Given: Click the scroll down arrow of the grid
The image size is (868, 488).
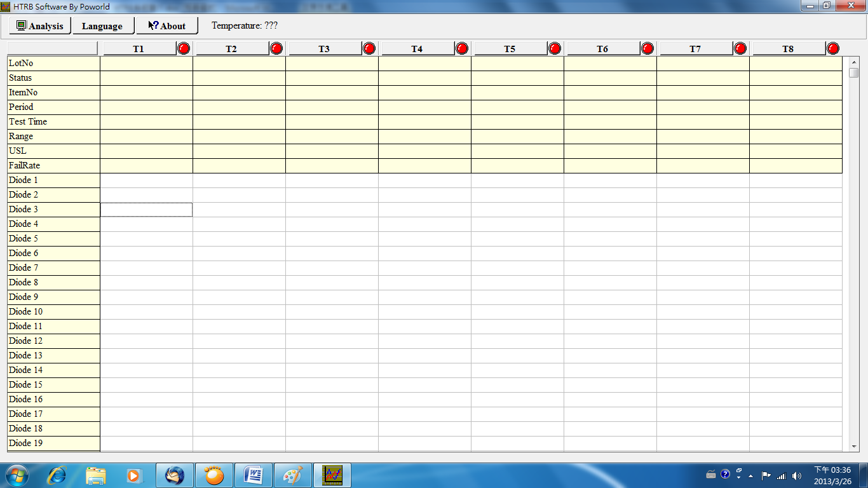Looking at the screenshot, I should coord(853,447).
